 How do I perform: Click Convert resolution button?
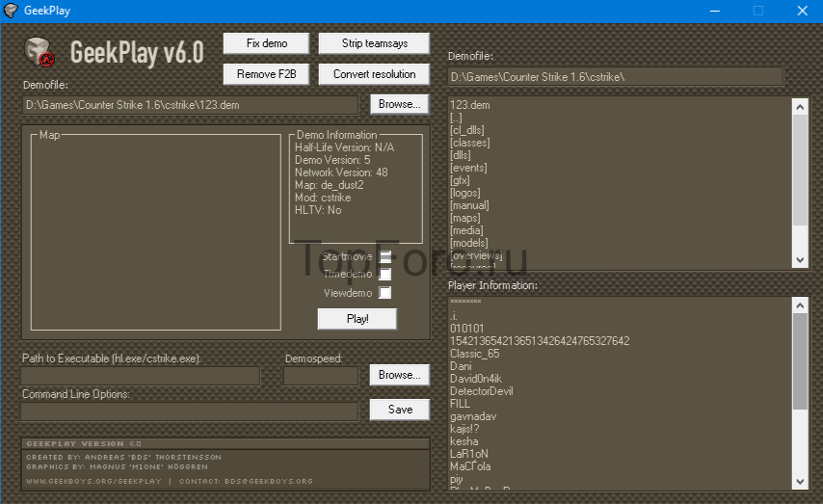374,74
